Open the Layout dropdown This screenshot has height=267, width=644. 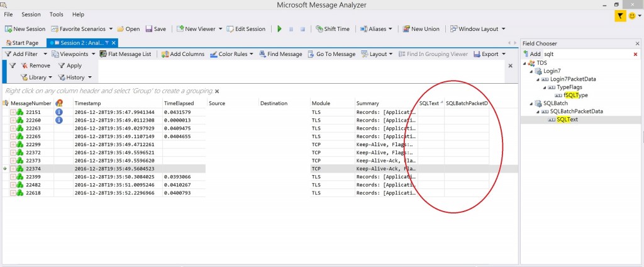click(377, 54)
